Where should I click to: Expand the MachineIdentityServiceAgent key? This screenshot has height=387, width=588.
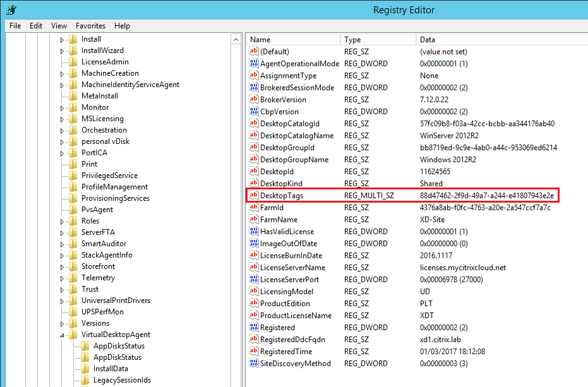63,85
